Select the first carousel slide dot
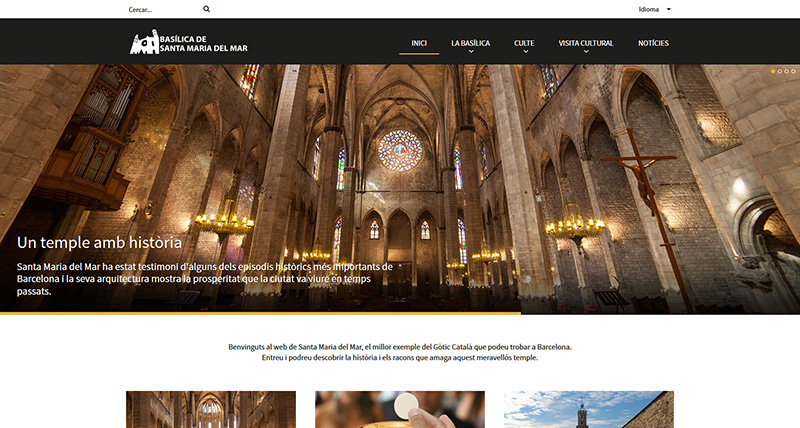800x428 pixels. click(773, 71)
